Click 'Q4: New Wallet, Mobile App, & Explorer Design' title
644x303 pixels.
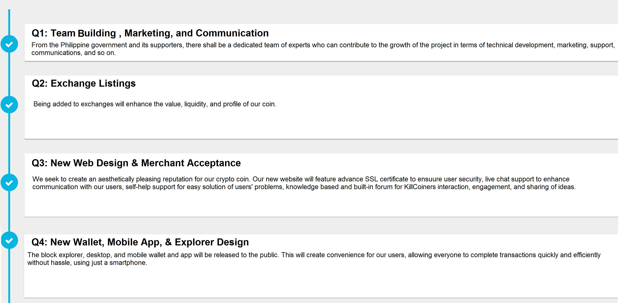(x=140, y=242)
